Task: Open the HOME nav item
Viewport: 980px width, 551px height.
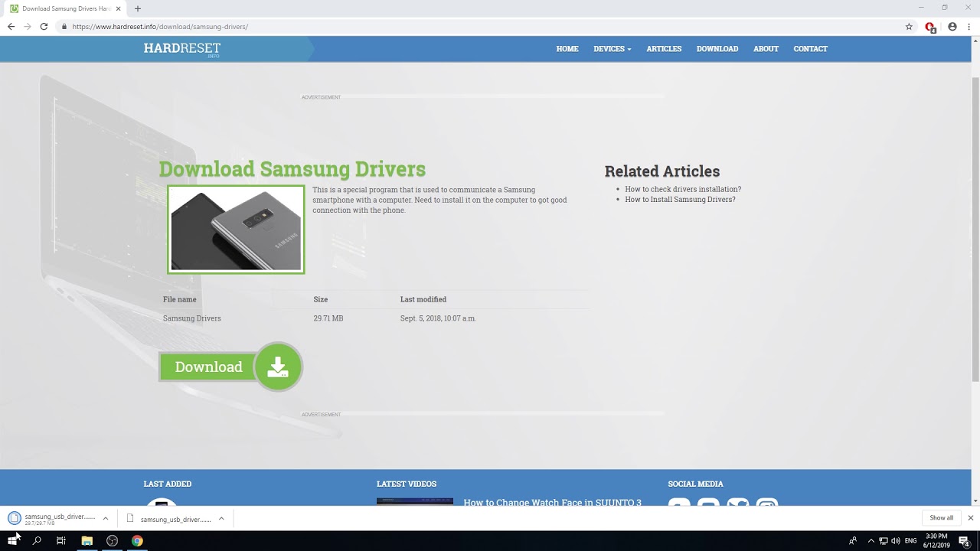Action: (567, 49)
